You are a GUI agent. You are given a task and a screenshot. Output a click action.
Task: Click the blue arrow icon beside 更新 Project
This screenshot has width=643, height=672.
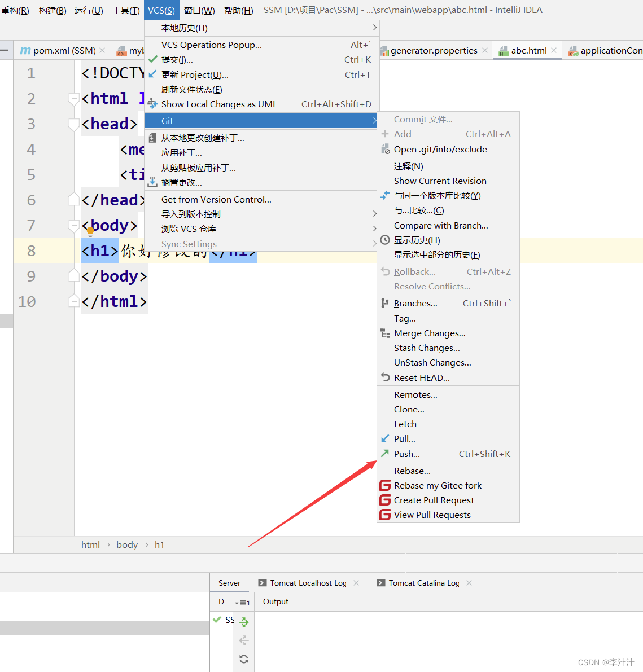point(152,74)
